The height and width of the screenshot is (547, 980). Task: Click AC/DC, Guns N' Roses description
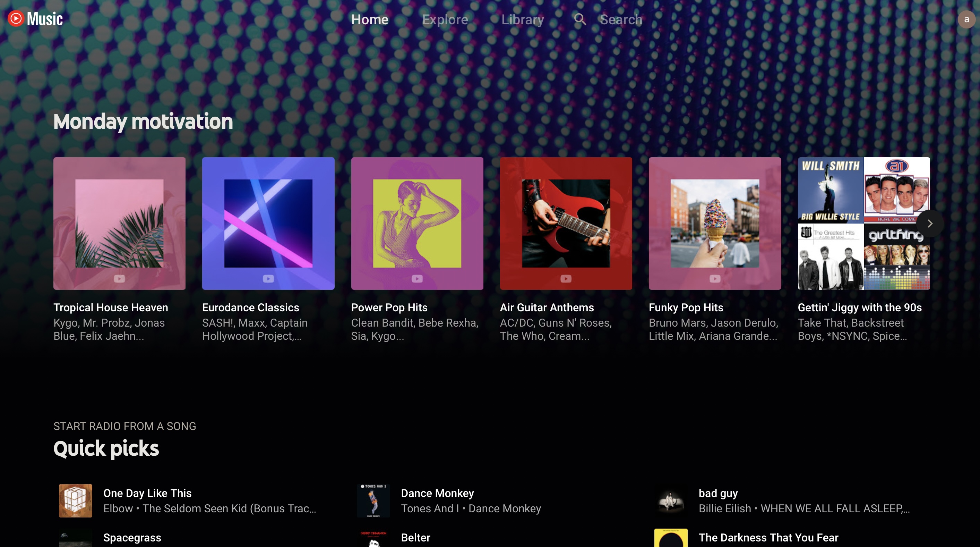(556, 329)
